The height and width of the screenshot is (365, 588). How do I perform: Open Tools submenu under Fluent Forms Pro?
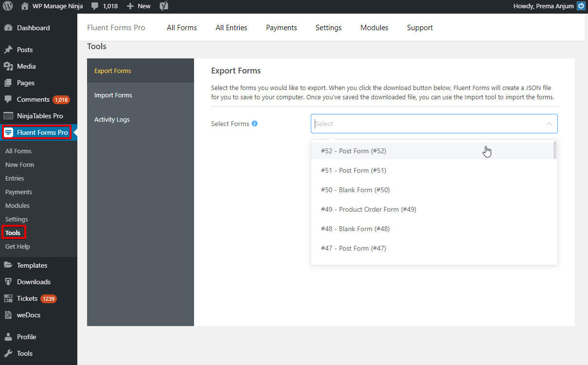(13, 233)
